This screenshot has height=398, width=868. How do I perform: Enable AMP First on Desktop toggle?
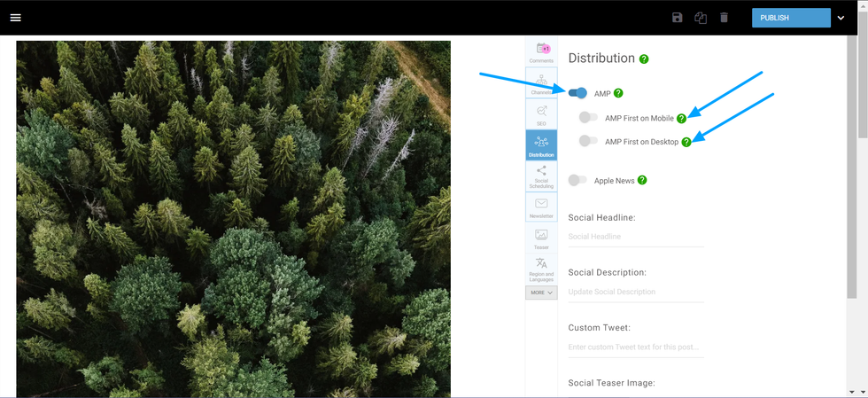(x=587, y=141)
